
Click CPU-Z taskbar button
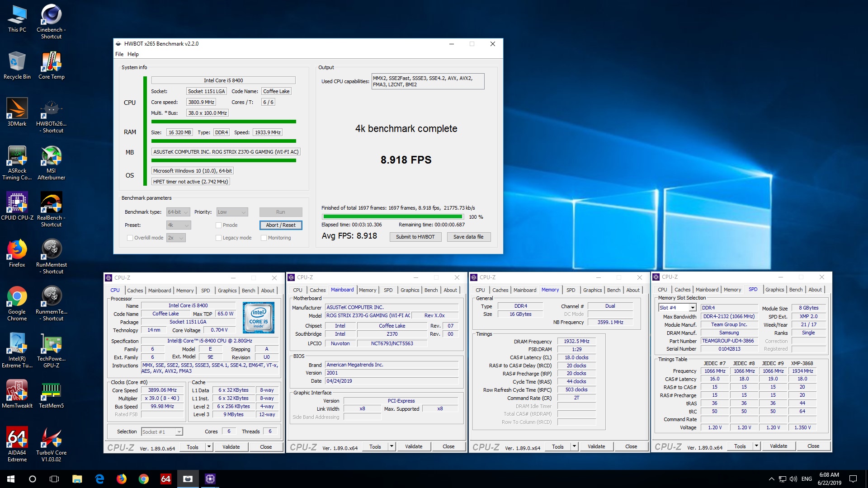tap(210, 479)
